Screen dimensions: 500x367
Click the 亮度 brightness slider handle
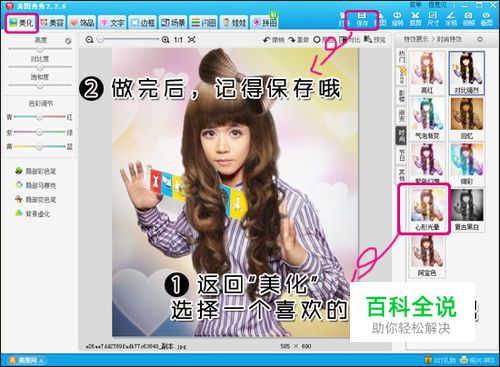(40, 49)
